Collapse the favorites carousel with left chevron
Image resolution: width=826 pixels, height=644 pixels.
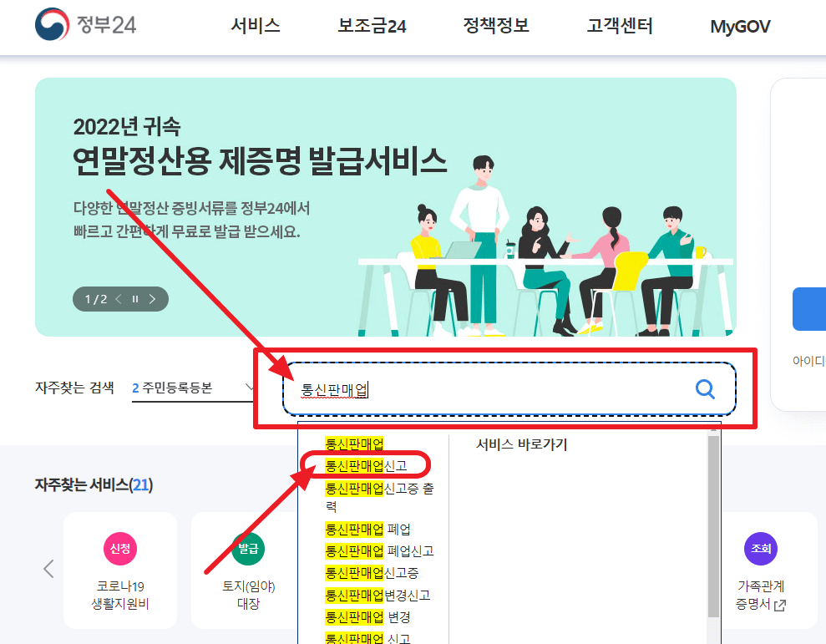point(48,568)
